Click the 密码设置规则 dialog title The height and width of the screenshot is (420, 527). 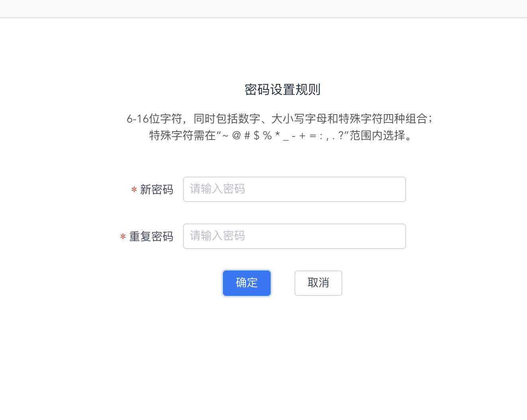283,90
